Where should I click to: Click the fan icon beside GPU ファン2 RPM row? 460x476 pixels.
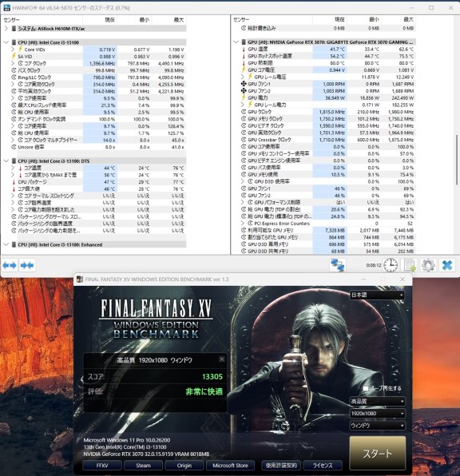pyautogui.click(x=244, y=91)
